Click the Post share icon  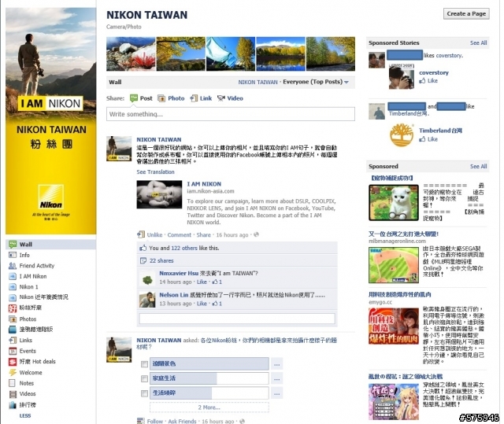(x=134, y=98)
